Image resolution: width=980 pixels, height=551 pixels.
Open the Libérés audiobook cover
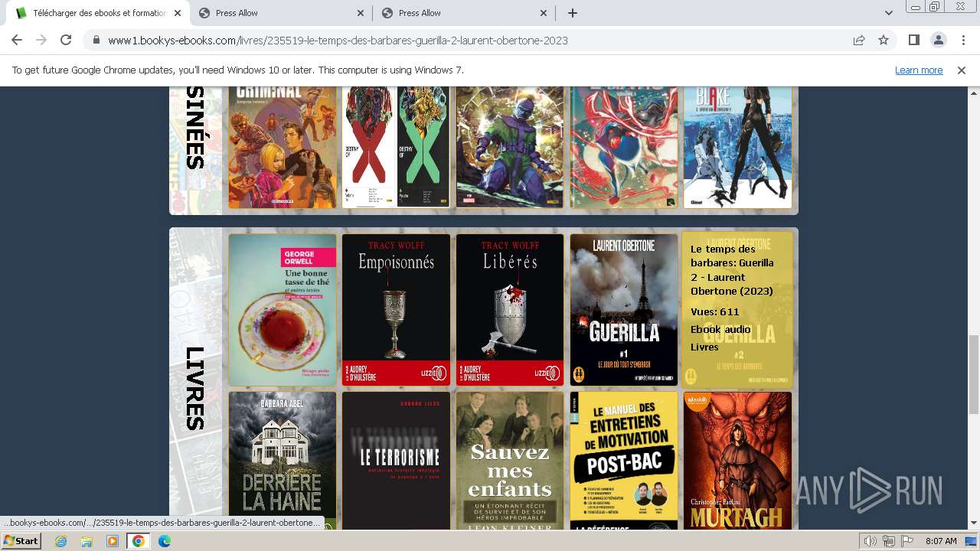click(510, 310)
